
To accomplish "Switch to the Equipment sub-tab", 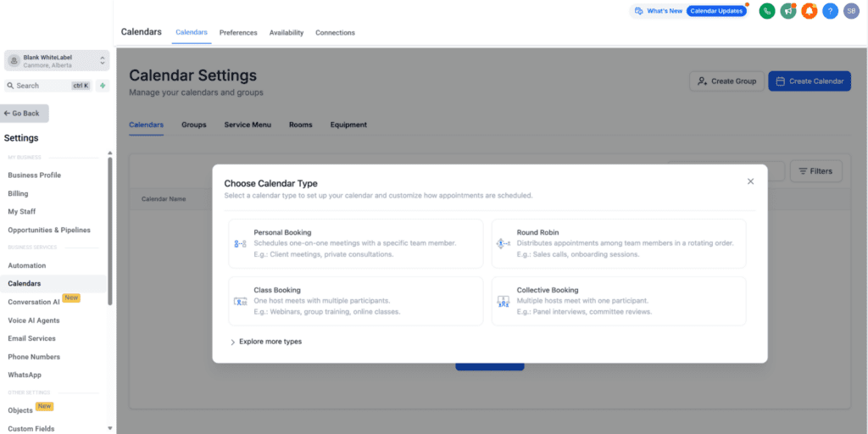I will 348,125.
